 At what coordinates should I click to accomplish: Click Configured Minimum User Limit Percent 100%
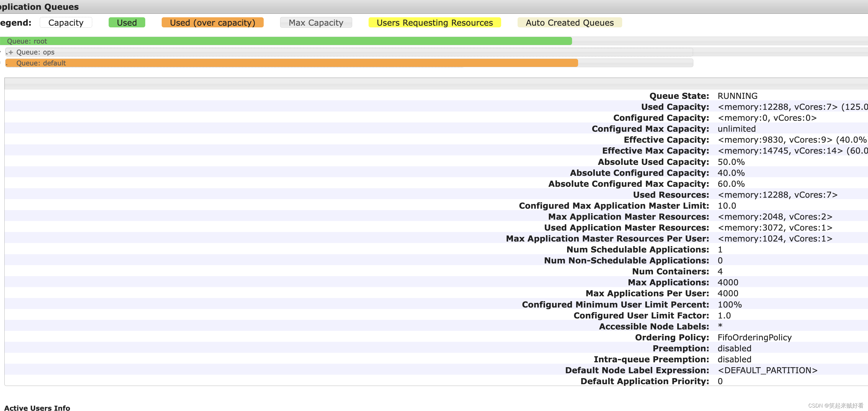[x=729, y=305]
